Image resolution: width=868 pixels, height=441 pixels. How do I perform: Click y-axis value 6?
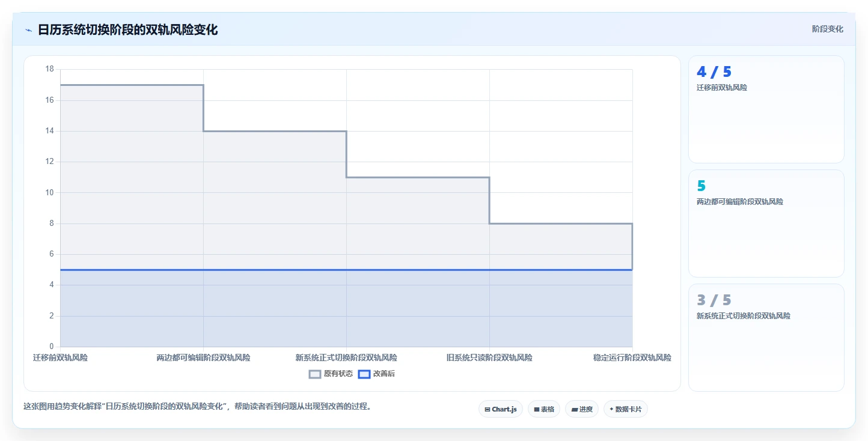[x=51, y=254]
